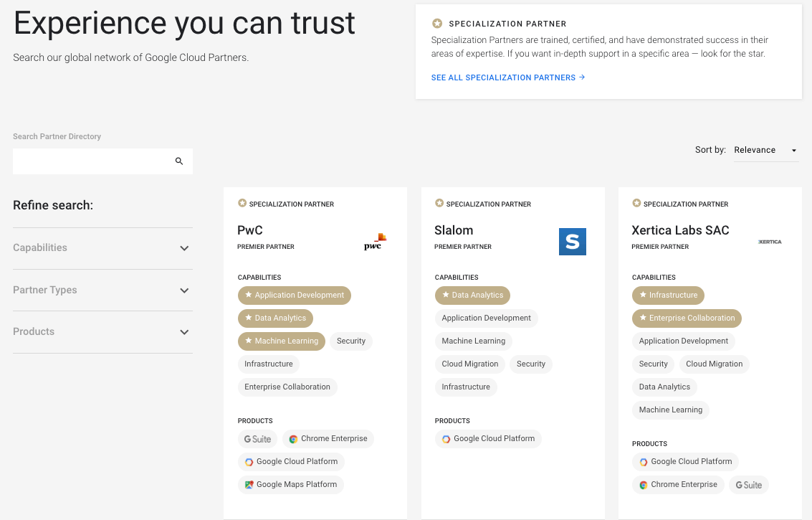Image resolution: width=812 pixels, height=520 pixels.
Task: Click Xertica's Chrome Enterprise product chip
Action: (x=678, y=485)
